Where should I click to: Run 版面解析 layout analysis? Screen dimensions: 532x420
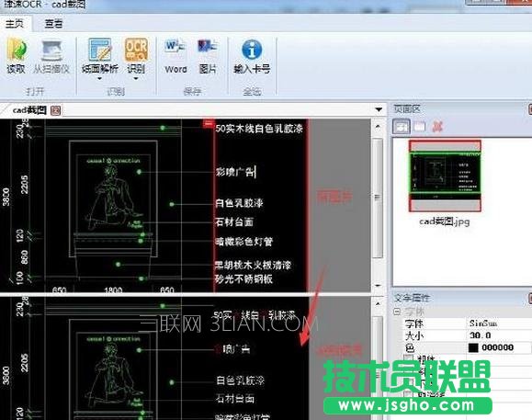100,50
